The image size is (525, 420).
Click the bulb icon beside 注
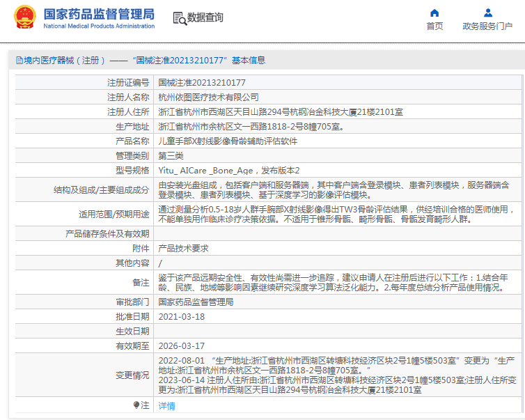(136, 405)
